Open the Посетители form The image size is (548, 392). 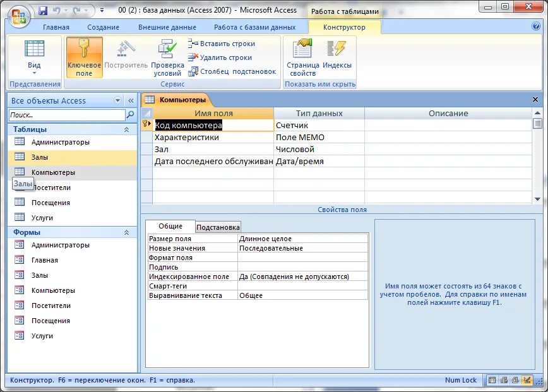pyautogui.click(x=72, y=306)
